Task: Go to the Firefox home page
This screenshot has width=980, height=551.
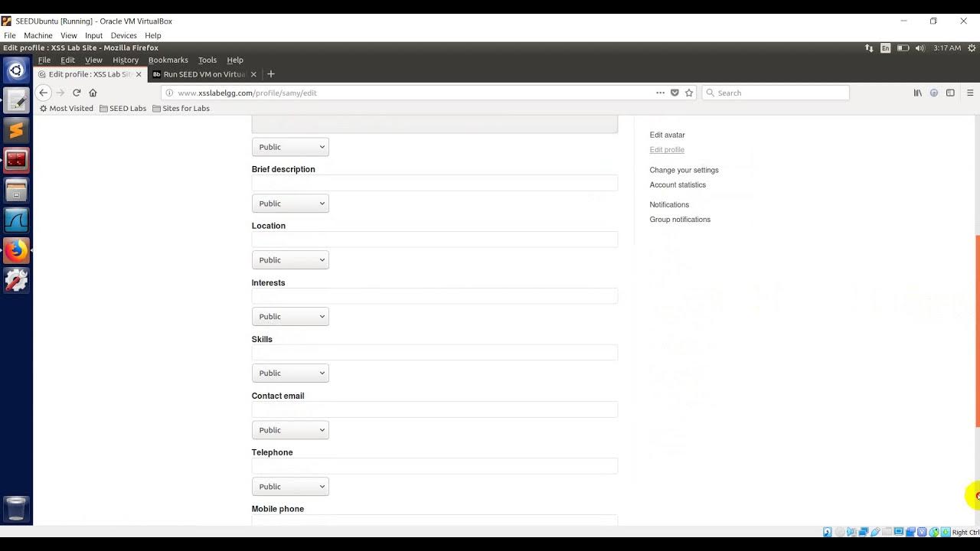Action: (x=93, y=93)
